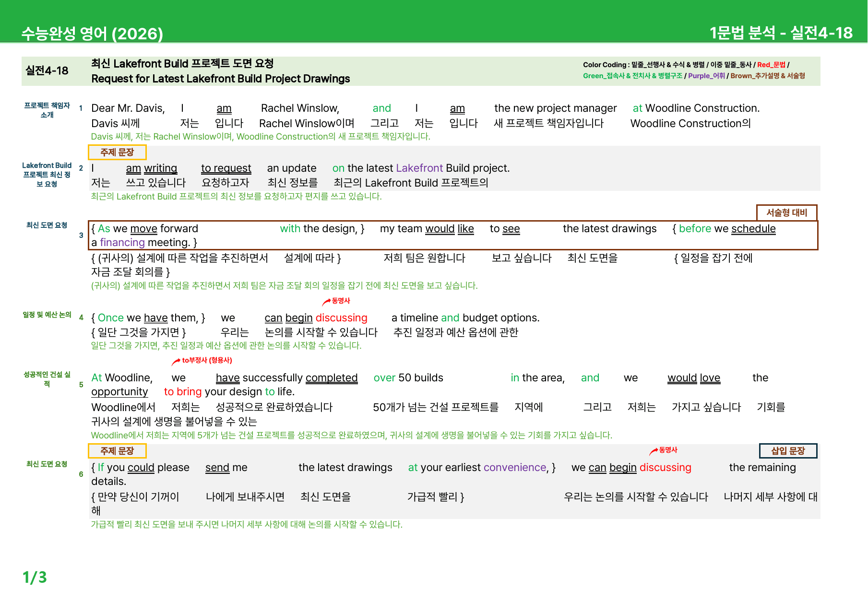This screenshot has height=613, width=868.
Task: Click 'Rachel Winslow,' in sentence 1
Action: (300, 108)
